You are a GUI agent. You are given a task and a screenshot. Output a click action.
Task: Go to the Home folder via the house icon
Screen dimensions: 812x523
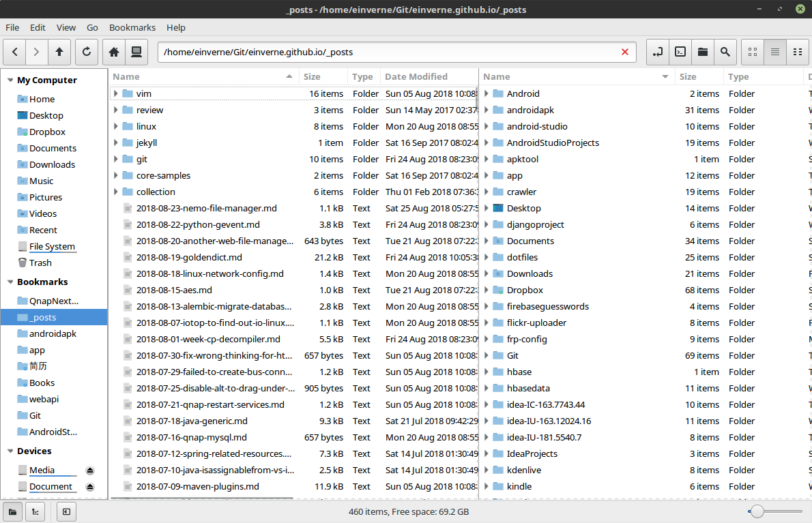coord(113,51)
